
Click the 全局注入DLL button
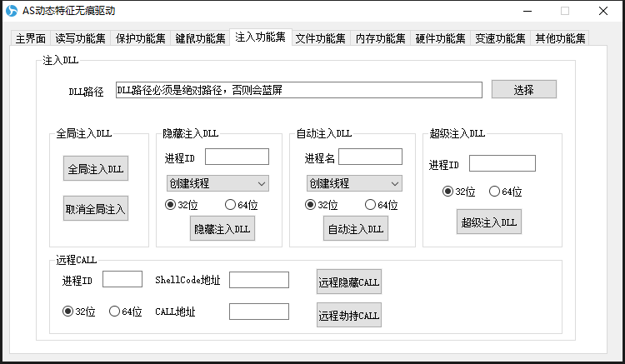point(96,169)
